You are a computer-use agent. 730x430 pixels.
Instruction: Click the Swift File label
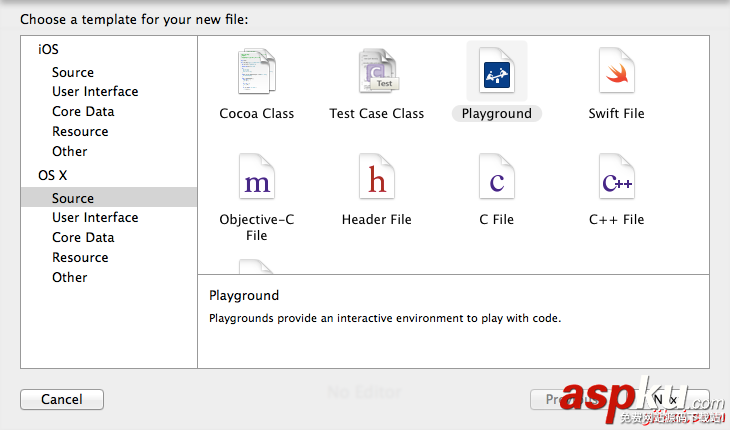[616, 114]
